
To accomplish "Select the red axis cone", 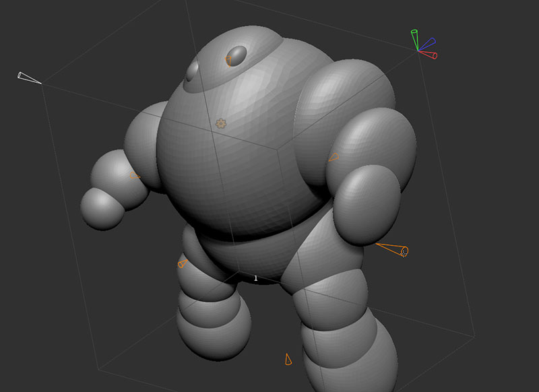I will coord(429,54).
